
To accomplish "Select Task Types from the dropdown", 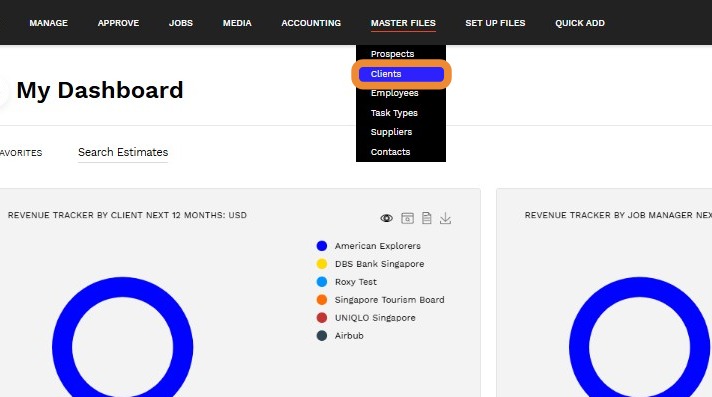I will [x=394, y=113].
